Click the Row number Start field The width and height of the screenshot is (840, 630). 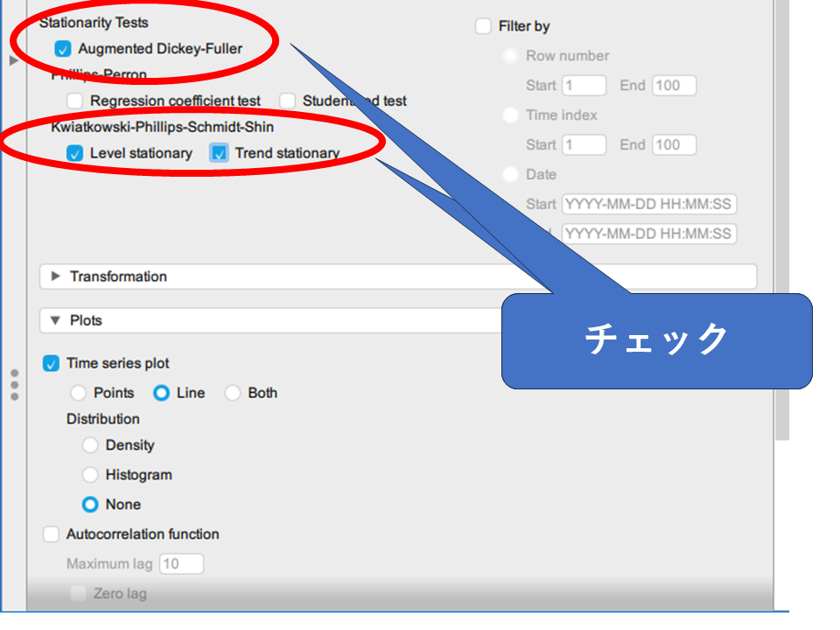point(584,86)
